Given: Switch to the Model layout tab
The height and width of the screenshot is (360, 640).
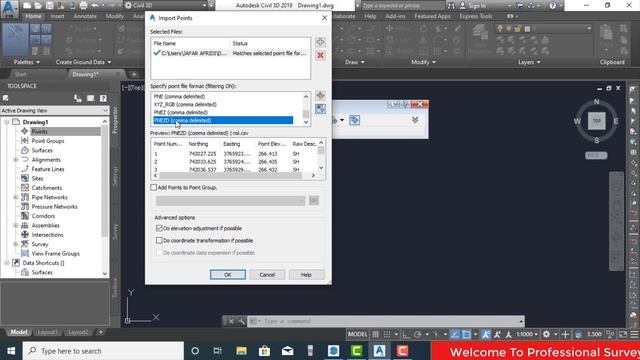Looking at the screenshot, I should pos(19,332).
